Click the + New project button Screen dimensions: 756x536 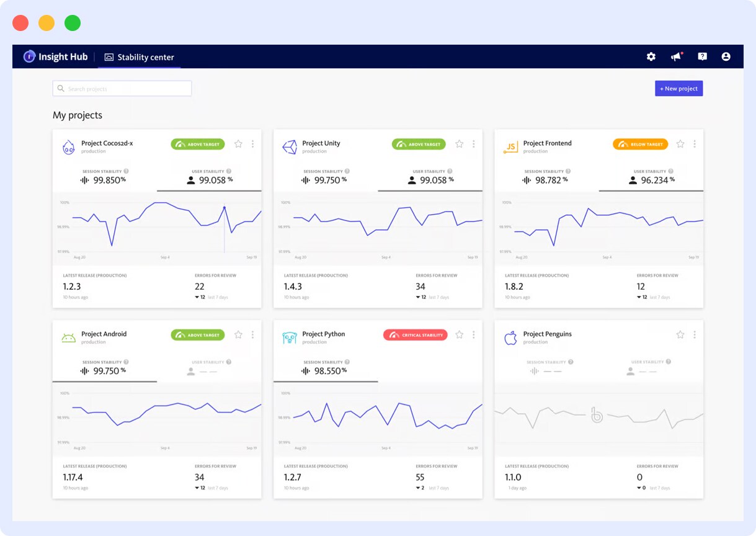pos(678,88)
